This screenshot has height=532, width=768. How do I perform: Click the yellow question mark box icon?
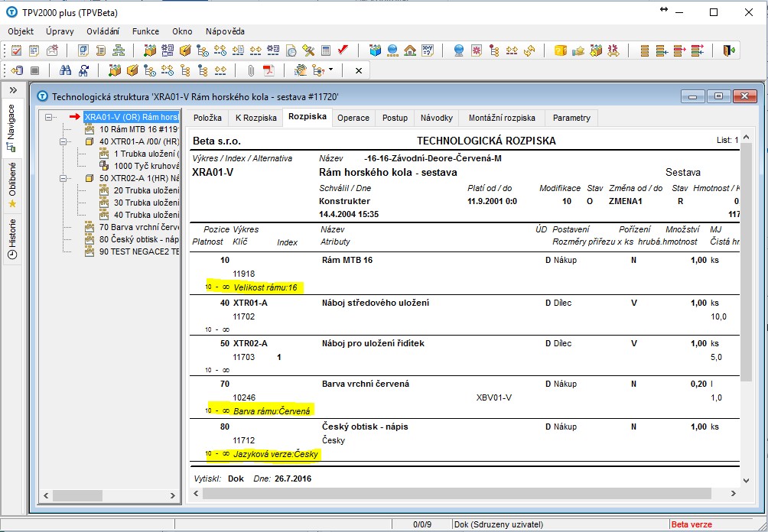click(561, 50)
